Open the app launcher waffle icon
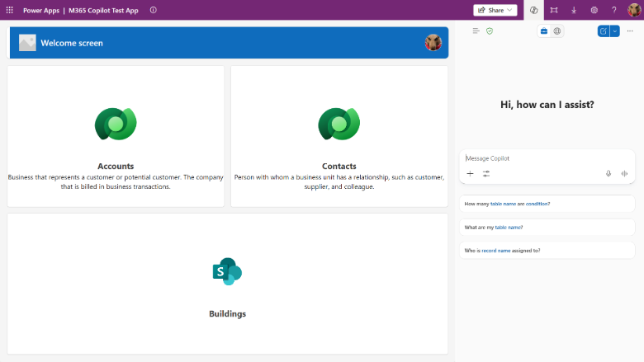The width and height of the screenshot is (644, 362). click(x=9, y=10)
